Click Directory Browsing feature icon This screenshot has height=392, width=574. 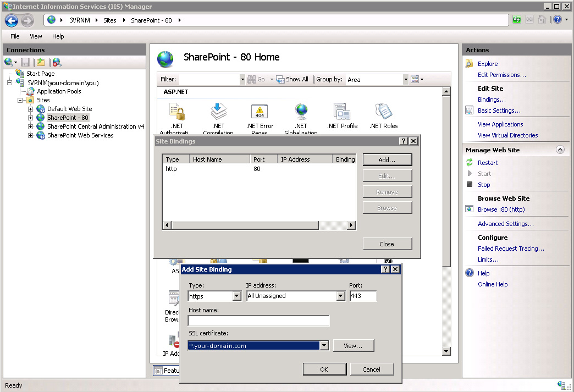pos(174,299)
